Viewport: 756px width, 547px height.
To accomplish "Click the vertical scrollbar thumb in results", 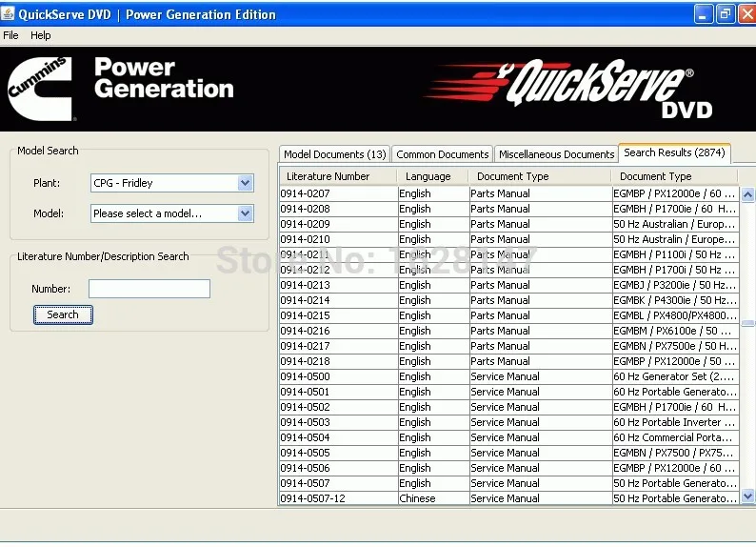I will pos(747,323).
